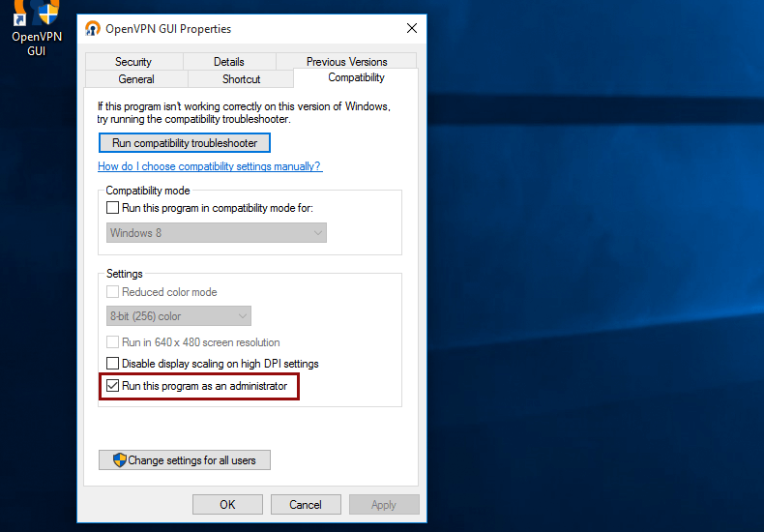Enable Disable display scaling on high DPI
This screenshot has height=532, width=764.
tap(113, 364)
